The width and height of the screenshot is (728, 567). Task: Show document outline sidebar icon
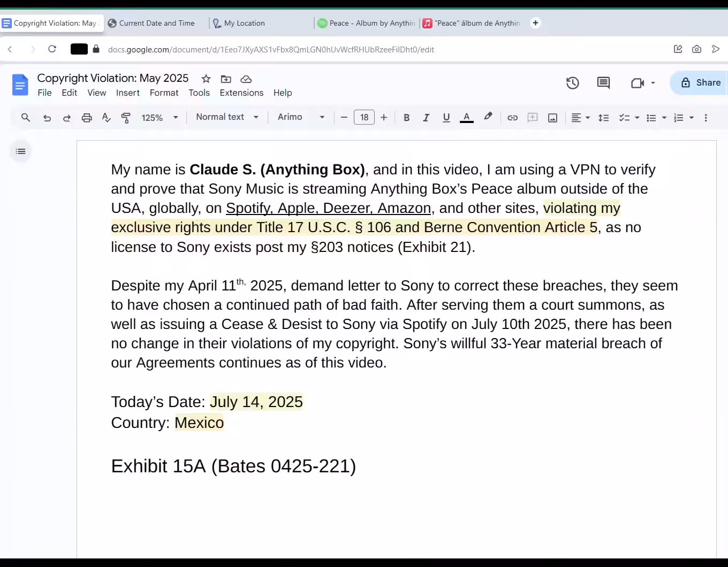[x=21, y=151]
